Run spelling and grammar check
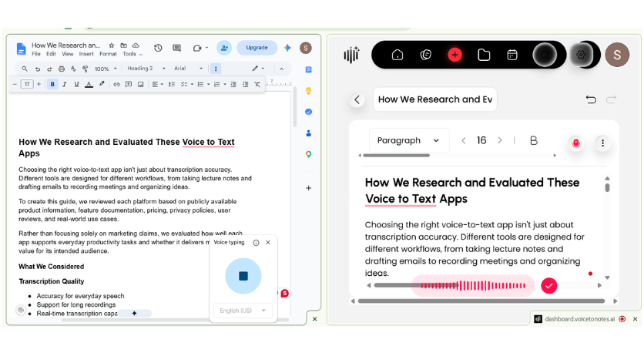This screenshot has height=363, width=644. 73,69
